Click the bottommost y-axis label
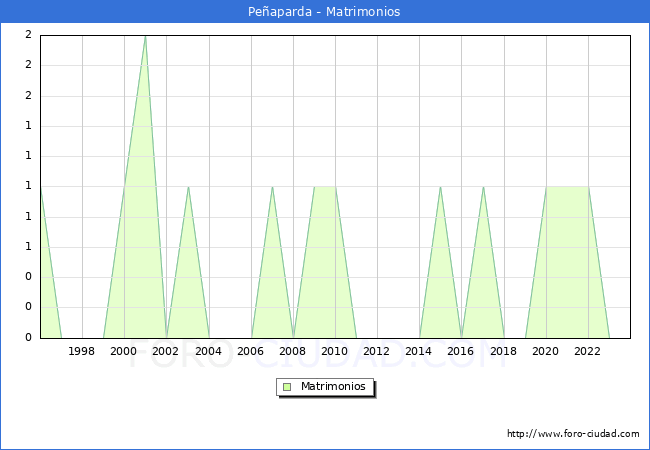This screenshot has width=650, height=450. (x=28, y=337)
